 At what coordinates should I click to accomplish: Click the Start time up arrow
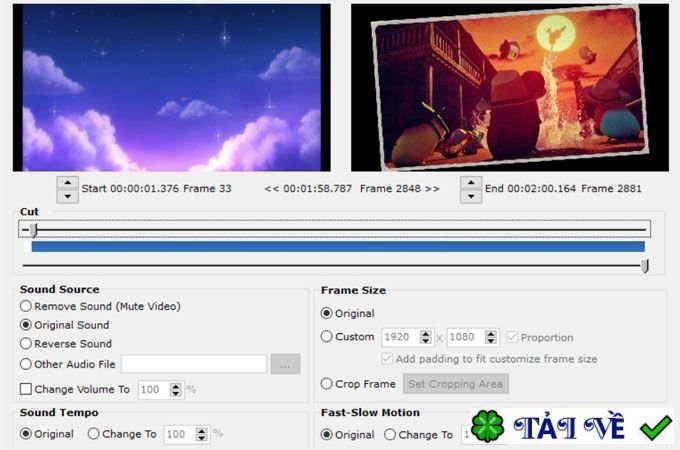click(x=68, y=183)
